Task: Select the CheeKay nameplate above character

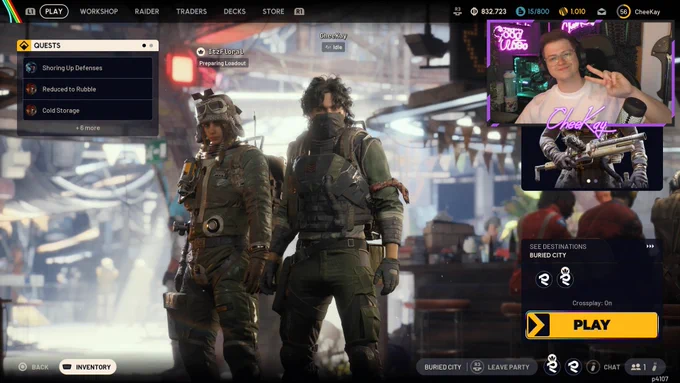Action: (x=333, y=36)
